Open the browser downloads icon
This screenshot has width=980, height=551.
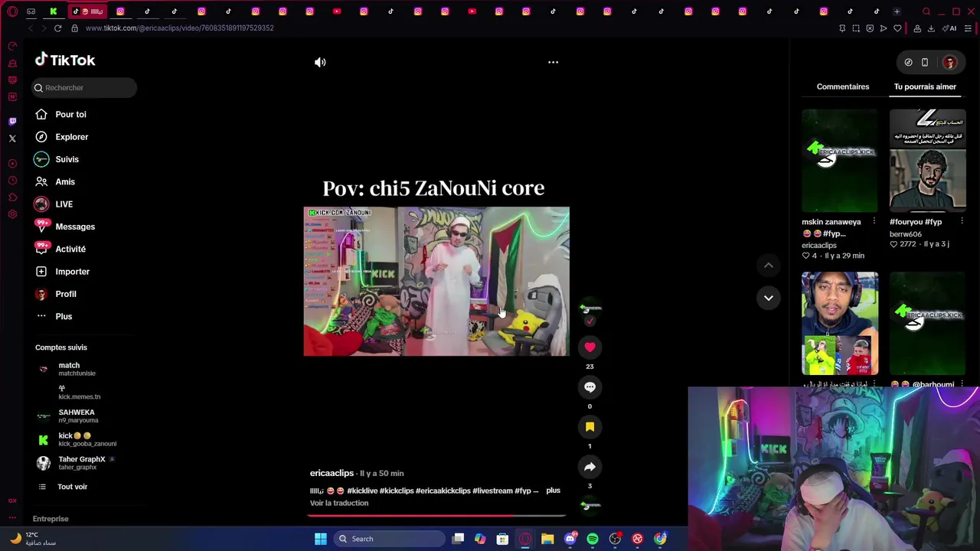pos(931,28)
